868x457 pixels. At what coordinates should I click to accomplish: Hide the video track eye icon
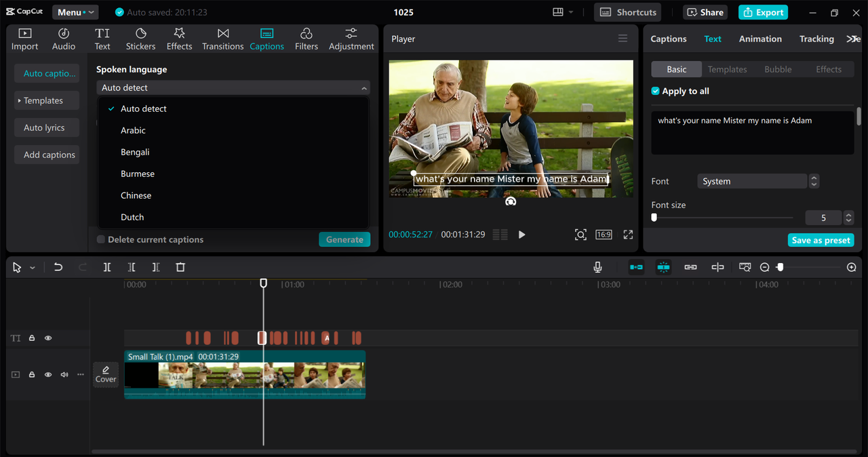tap(48, 374)
